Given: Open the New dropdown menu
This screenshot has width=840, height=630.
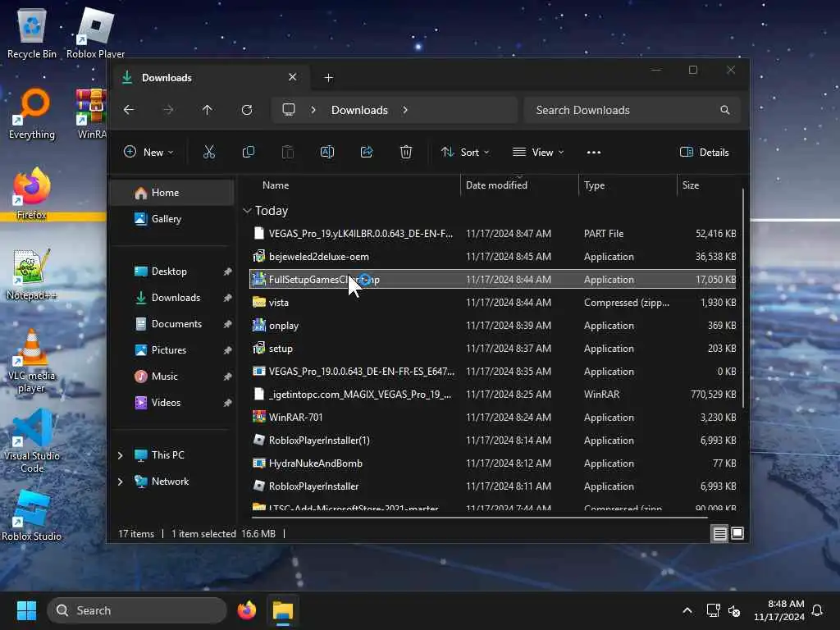Looking at the screenshot, I should click(x=148, y=152).
